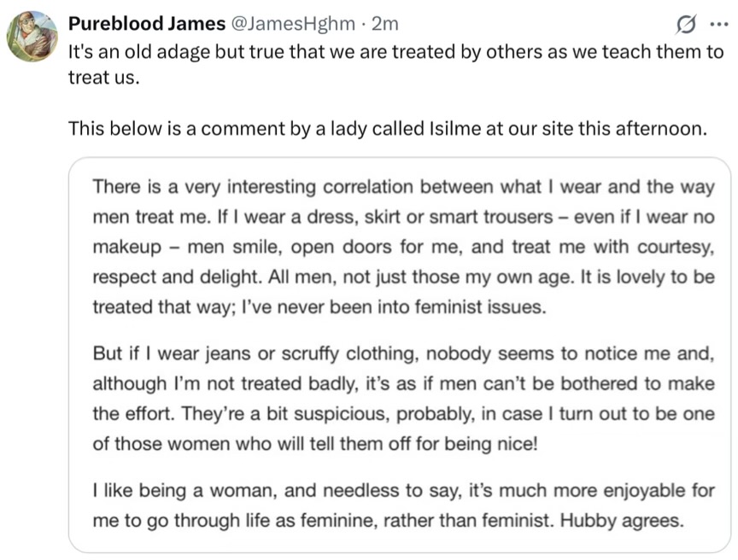The width and height of the screenshot is (738, 560).
Task: Click the line ending "for being nice!"
Action: coord(315,444)
